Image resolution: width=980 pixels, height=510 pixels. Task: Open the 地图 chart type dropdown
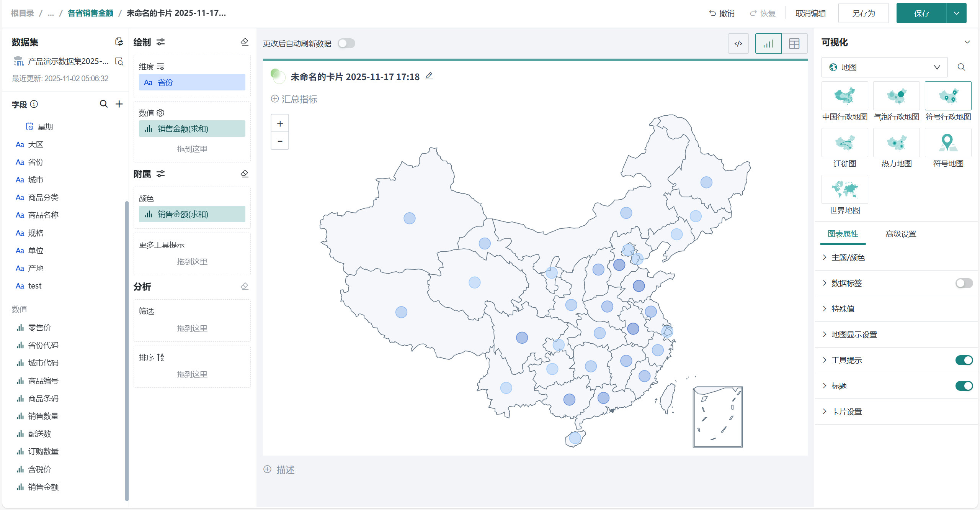click(884, 67)
